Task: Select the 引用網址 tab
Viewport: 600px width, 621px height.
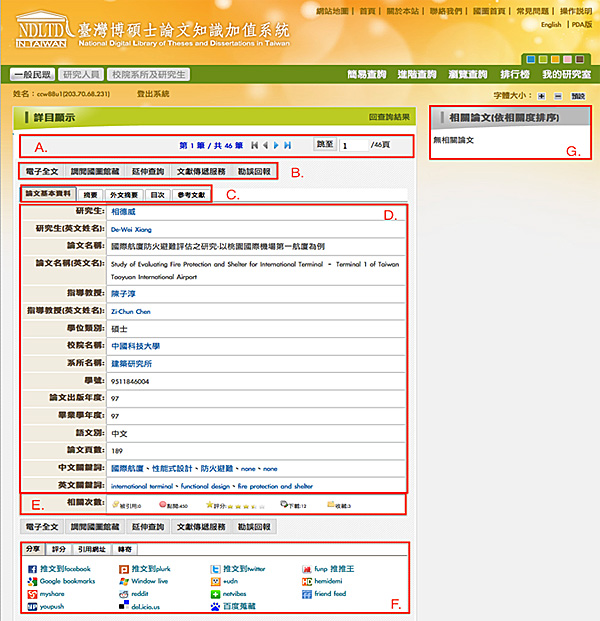Action: tap(92, 548)
